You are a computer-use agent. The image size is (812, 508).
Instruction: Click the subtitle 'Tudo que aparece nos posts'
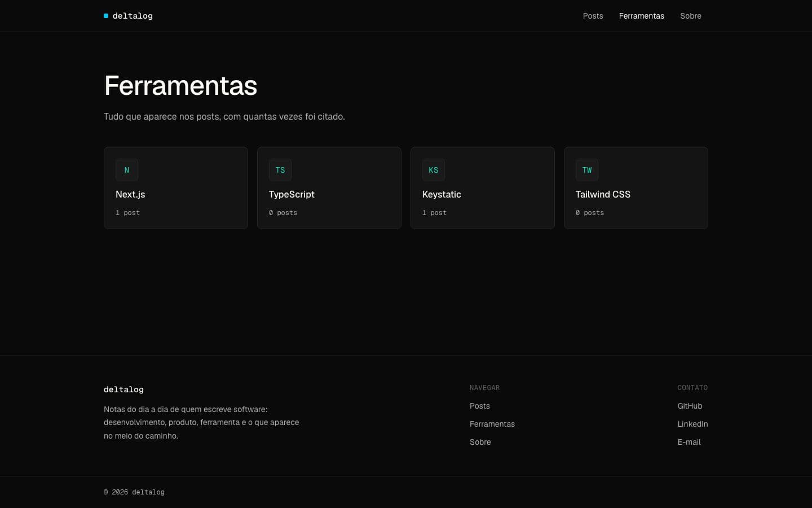coord(224,116)
